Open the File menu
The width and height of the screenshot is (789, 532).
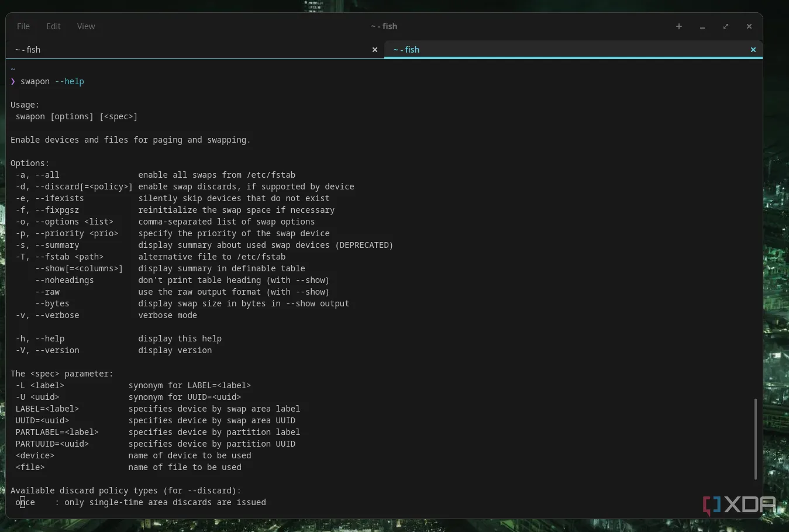[x=23, y=26]
